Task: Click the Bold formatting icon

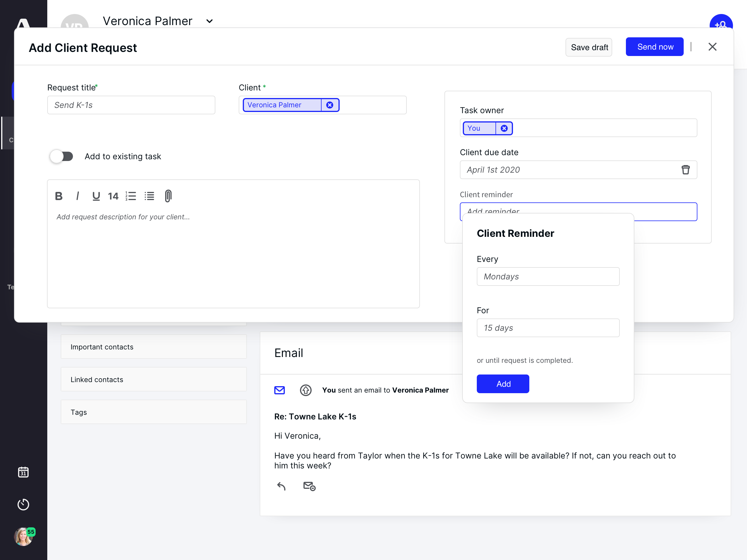Action: 58,196
